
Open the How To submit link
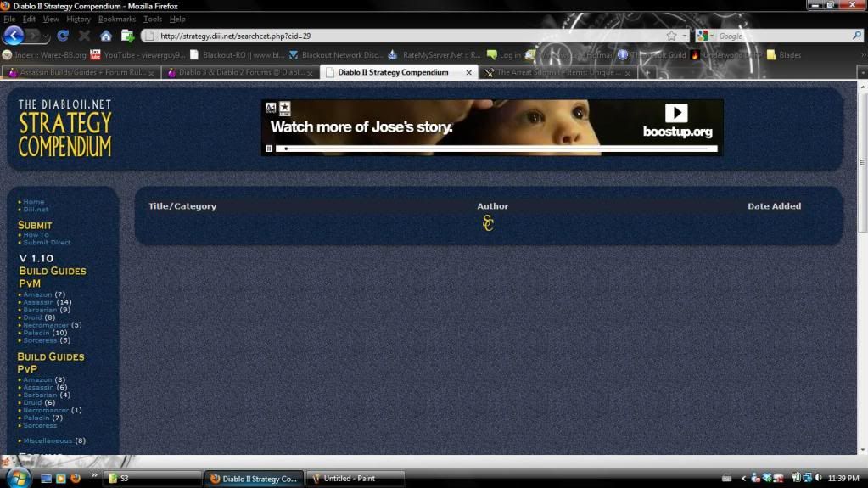(36, 235)
